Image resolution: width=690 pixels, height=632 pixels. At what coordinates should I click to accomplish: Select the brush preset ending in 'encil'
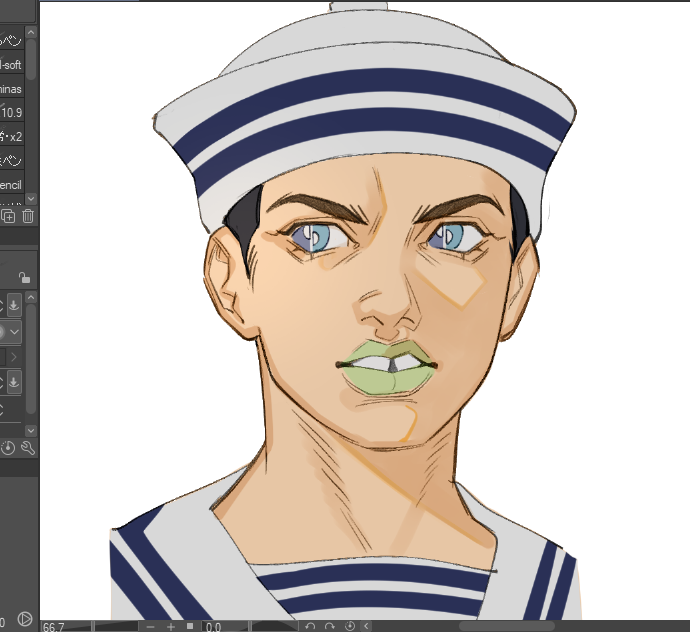[x=12, y=184]
